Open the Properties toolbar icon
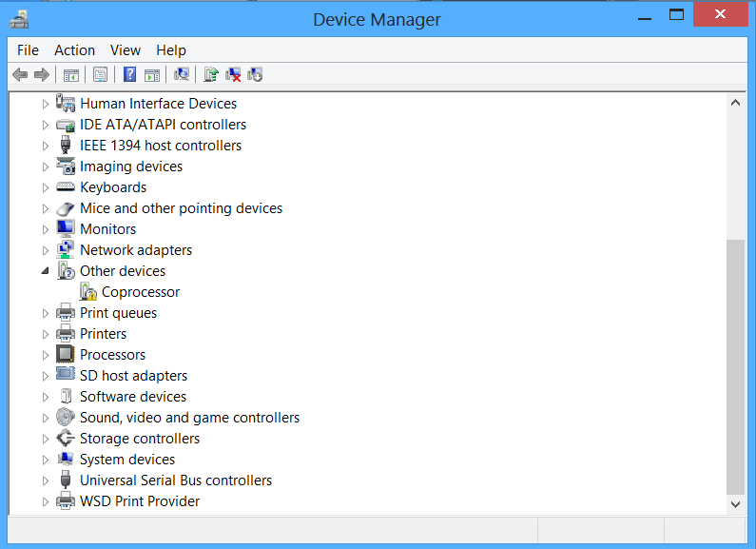The image size is (756, 549). point(100,75)
